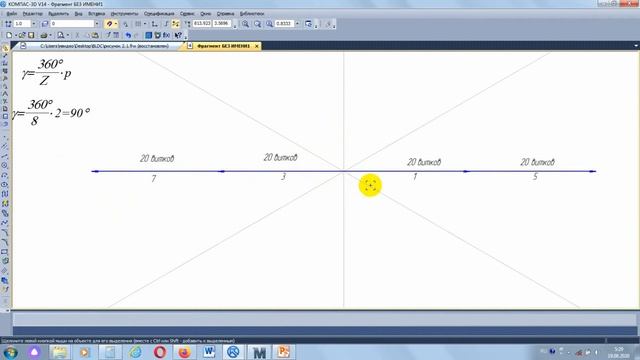Screen dimensions: 640x360
Task: Select the left '20 витков' label above segment 7
Action: pyautogui.click(x=157, y=158)
